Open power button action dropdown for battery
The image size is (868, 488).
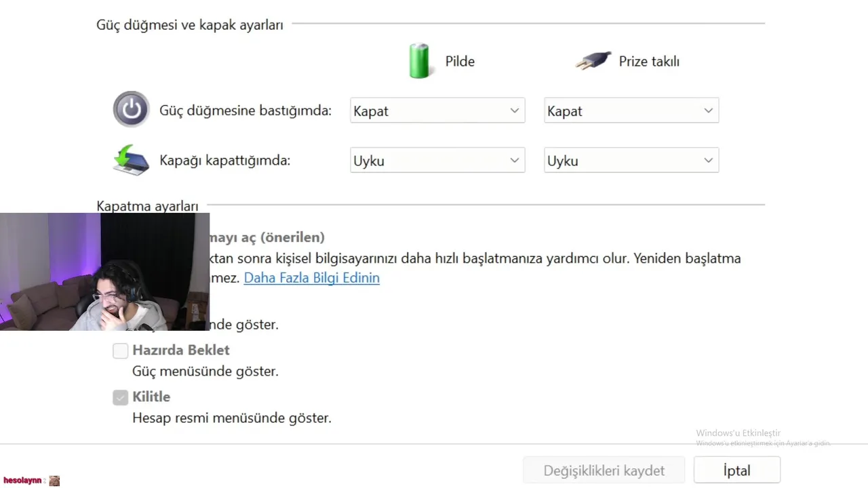pyautogui.click(x=437, y=110)
